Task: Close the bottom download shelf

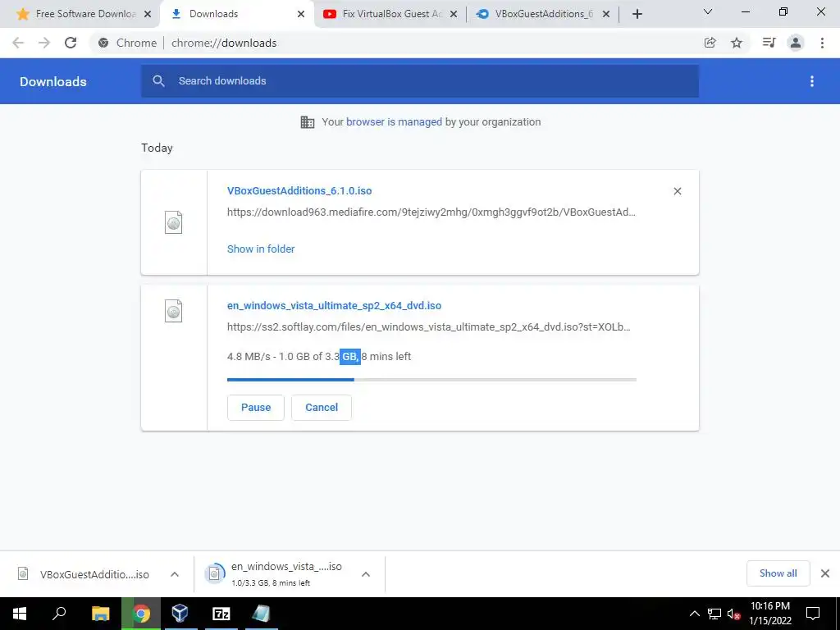Action: [x=825, y=573]
